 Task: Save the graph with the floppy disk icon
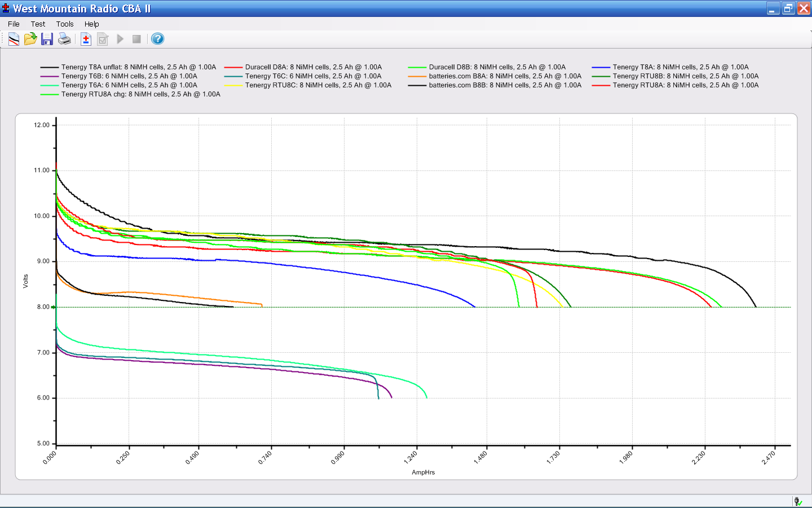click(47, 39)
